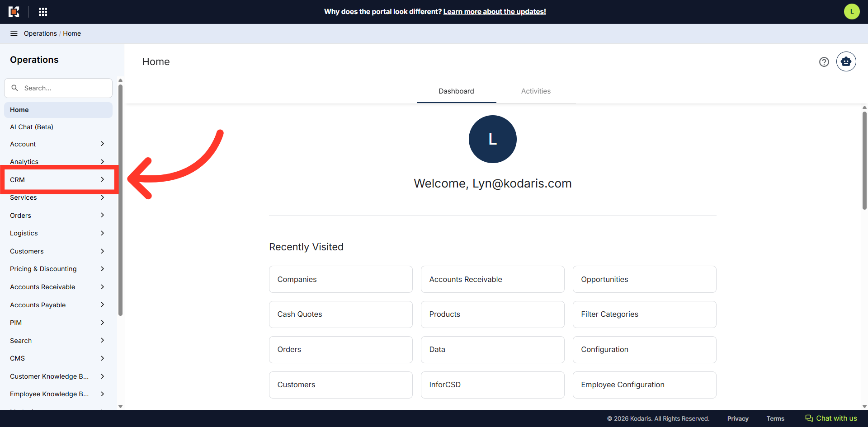Screen dimensions: 868x427
Task: Open the Customers recently visited card
Action: pyautogui.click(x=341, y=385)
